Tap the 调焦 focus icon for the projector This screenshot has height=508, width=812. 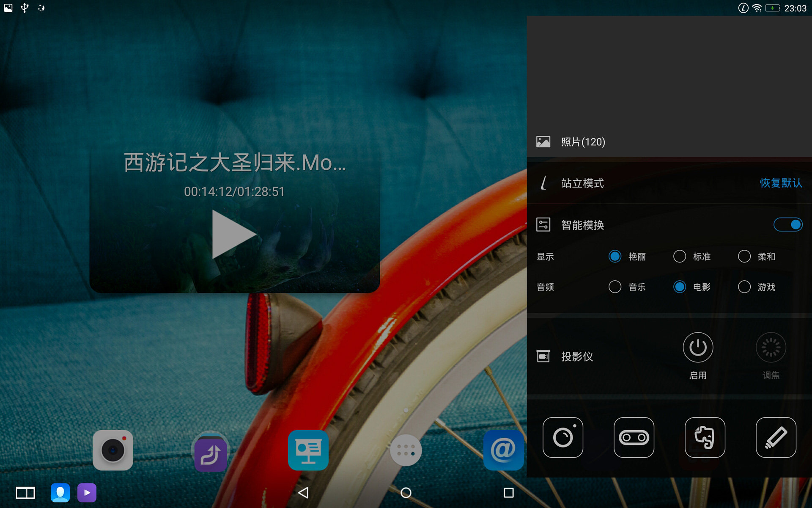coord(771,347)
